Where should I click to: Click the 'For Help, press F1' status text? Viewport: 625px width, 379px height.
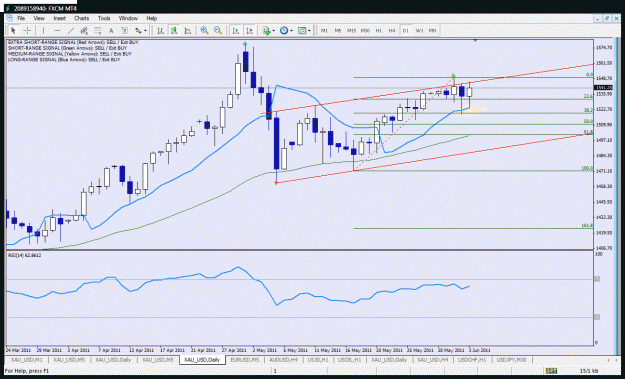pyautogui.click(x=27, y=371)
